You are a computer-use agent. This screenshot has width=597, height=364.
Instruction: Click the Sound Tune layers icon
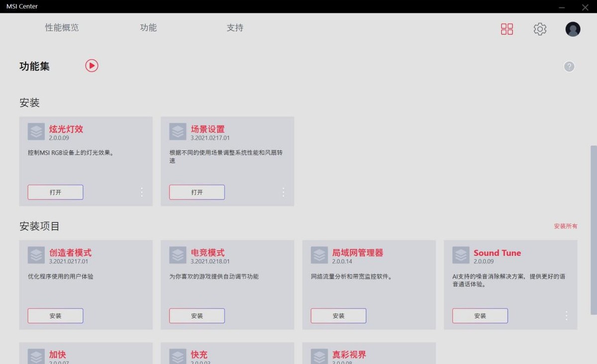(x=461, y=255)
